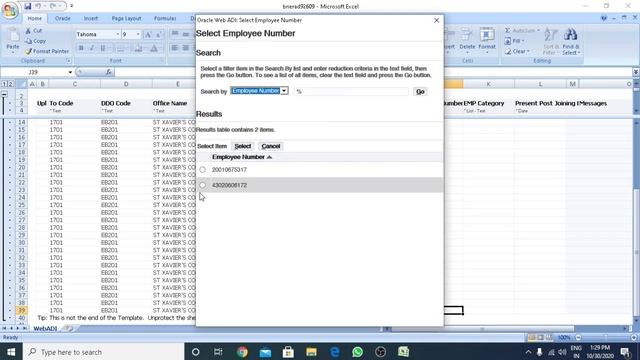Switch to the Home ribbon tab
Screen dimensions: 640x360
(x=35, y=18)
